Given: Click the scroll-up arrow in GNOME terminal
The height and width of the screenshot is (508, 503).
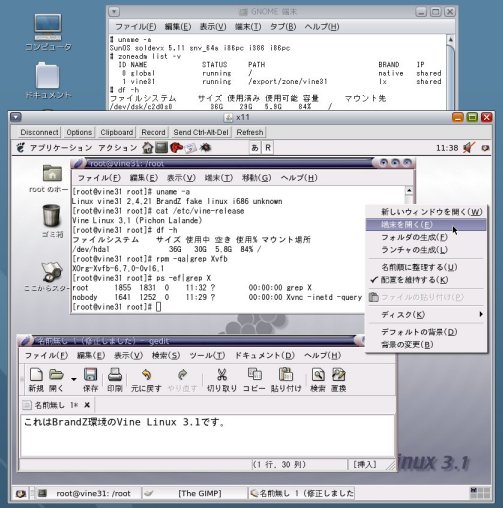Looking at the screenshot, I should click(450, 40).
